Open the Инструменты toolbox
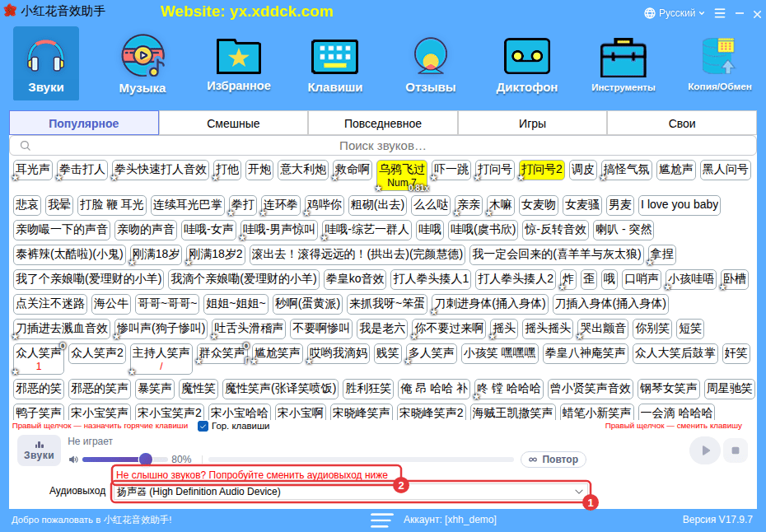The height and width of the screenshot is (532, 766). click(624, 63)
